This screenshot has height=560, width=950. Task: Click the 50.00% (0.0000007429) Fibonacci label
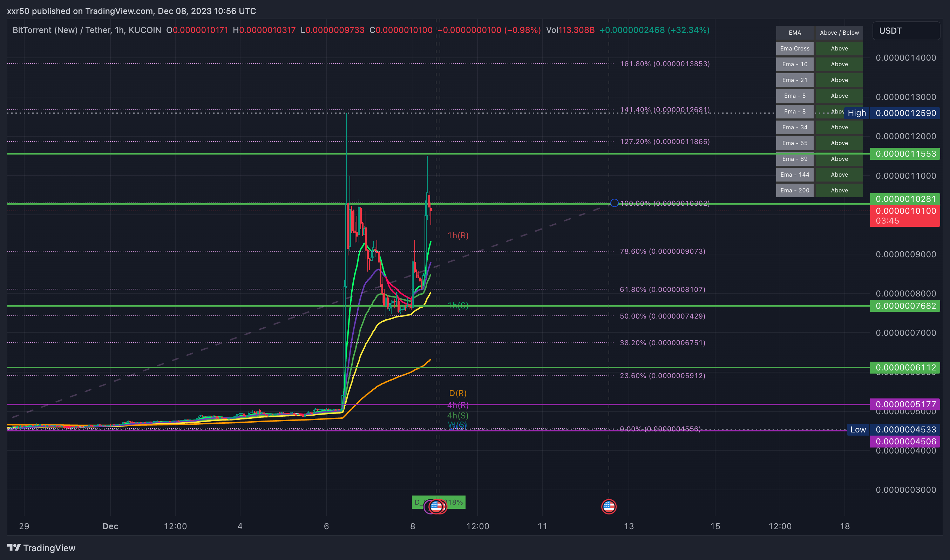663,316
